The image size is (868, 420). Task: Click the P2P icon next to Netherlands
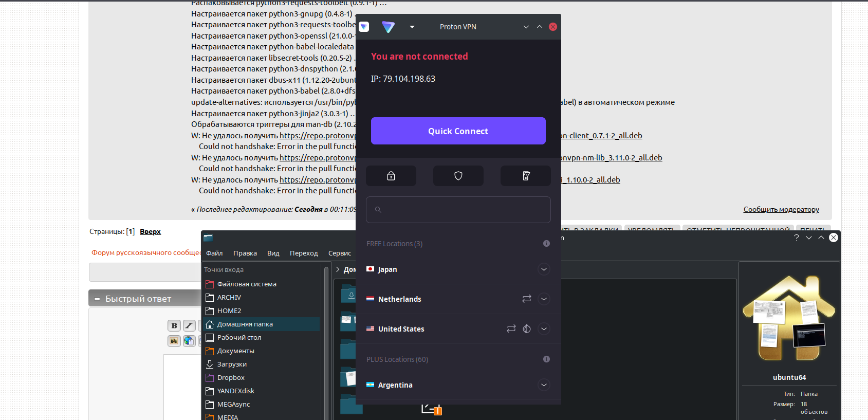point(527,299)
